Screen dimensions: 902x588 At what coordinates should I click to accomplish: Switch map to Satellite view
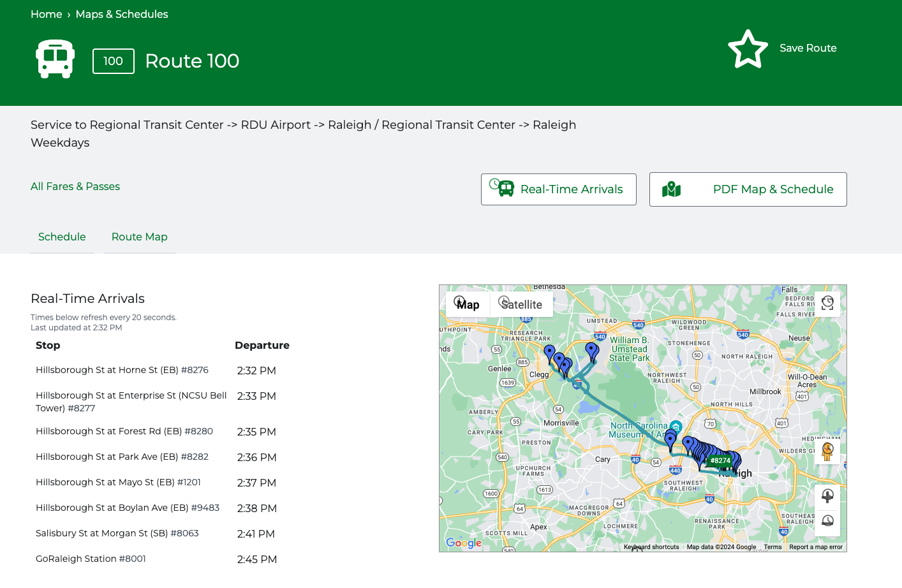pyautogui.click(x=521, y=304)
